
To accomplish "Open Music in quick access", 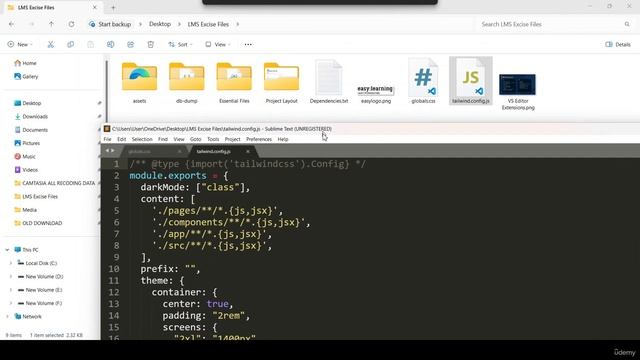I will (25, 157).
